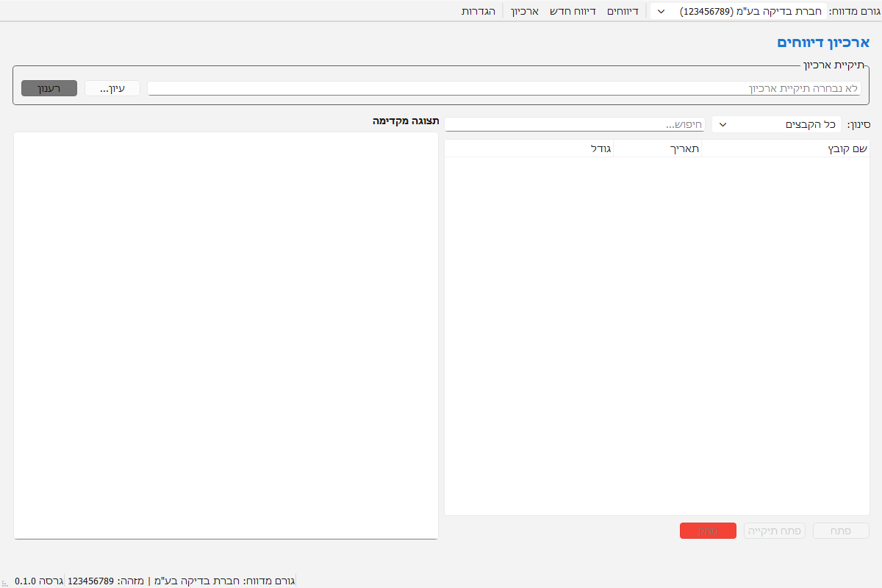Sort by the גודל (size) column header

click(529, 148)
